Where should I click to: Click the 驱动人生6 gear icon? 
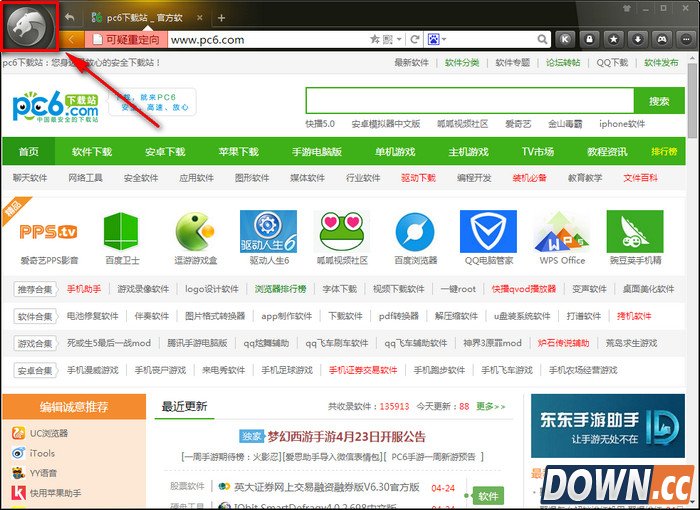[x=268, y=231]
